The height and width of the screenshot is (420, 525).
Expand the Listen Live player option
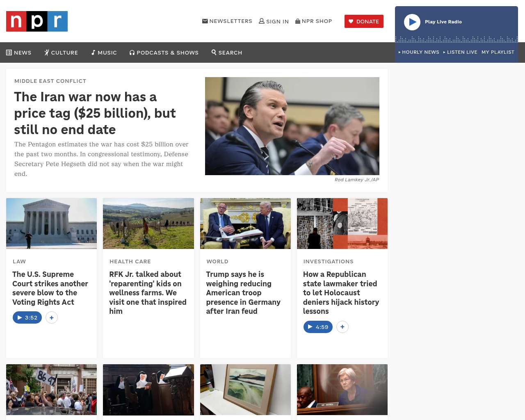pos(460,52)
